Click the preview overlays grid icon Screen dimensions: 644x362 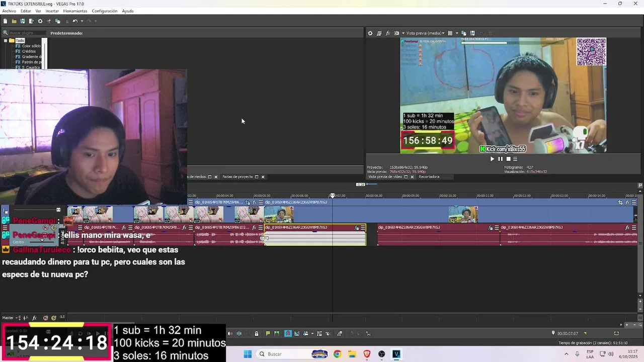[450, 33]
